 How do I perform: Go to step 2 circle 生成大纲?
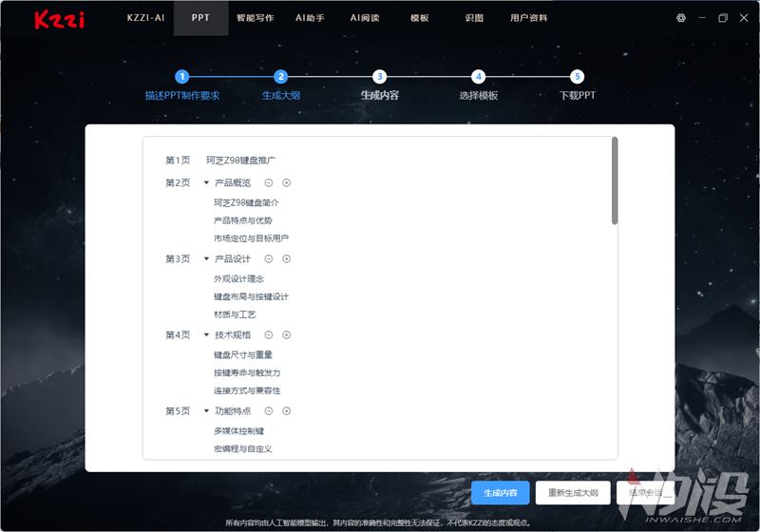[280, 77]
